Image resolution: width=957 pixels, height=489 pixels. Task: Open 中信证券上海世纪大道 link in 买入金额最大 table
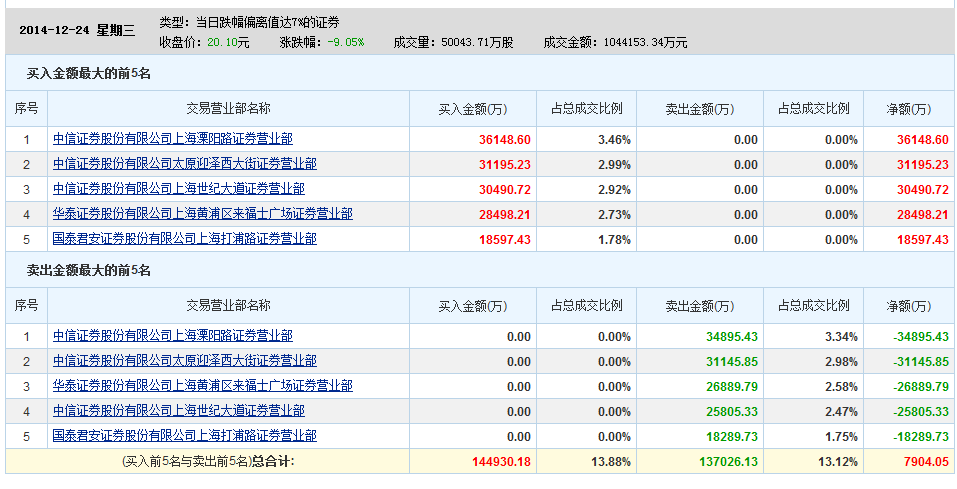click(179, 189)
